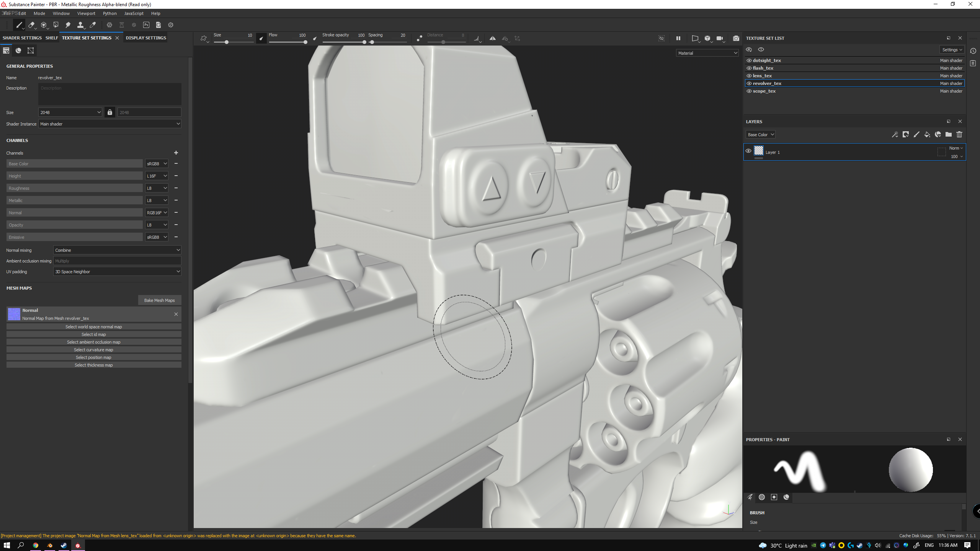Open Layers Base Color channel dropdown
Viewport: 980px width, 551px height.
pyautogui.click(x=761, y=135)
